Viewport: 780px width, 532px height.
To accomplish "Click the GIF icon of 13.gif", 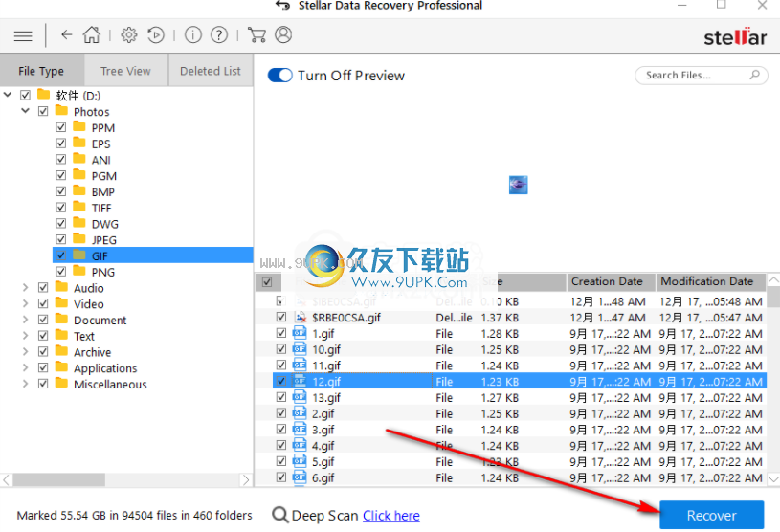I will (x=300, y=397).
